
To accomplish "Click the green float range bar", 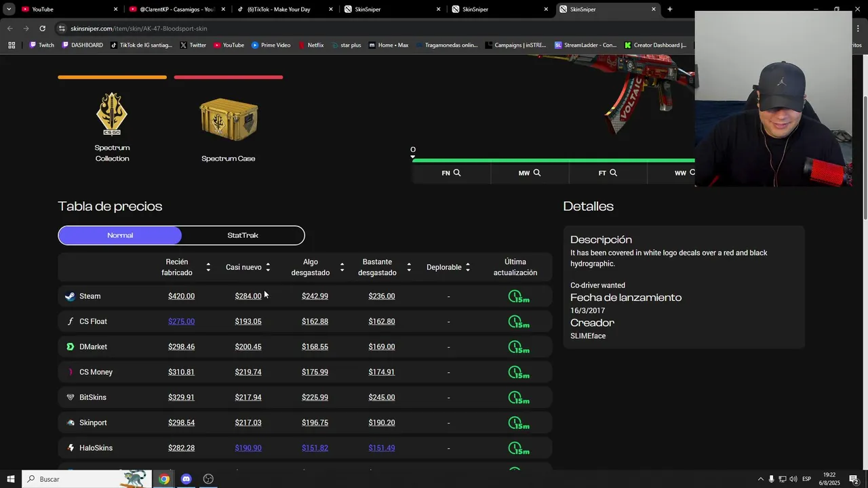I will [x=553, y=161].
